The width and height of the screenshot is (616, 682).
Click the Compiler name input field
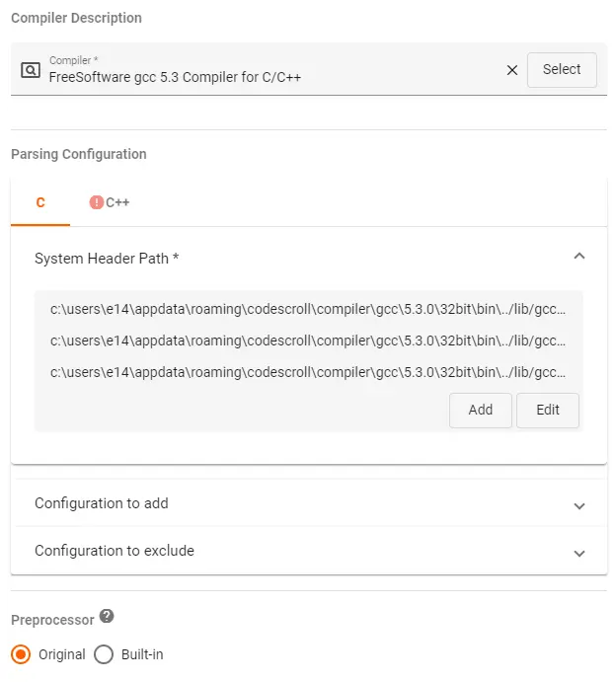click(267, 76)
